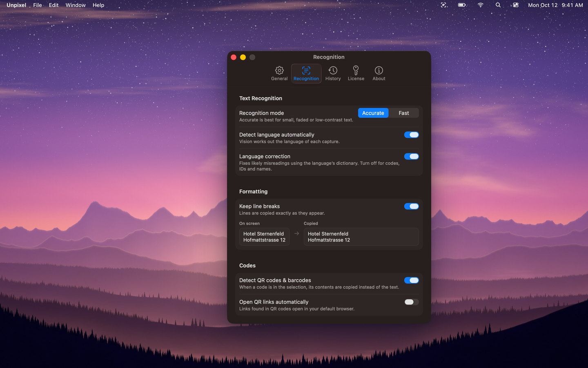Enable Open QR links automatically
Screen dimensions: 588x368
point(412,302)
